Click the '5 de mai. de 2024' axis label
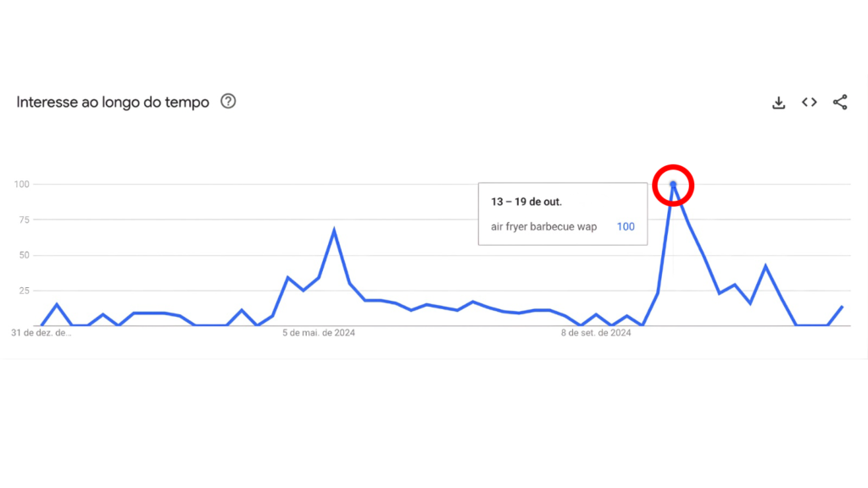Viewport: 868px width, 488px height. [319, 333]
